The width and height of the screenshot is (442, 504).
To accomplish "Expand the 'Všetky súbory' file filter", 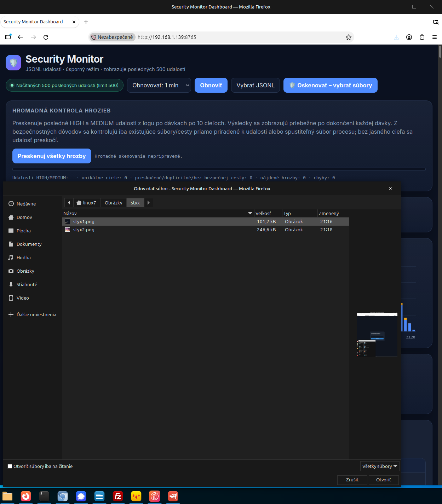I will click(380, 466).
